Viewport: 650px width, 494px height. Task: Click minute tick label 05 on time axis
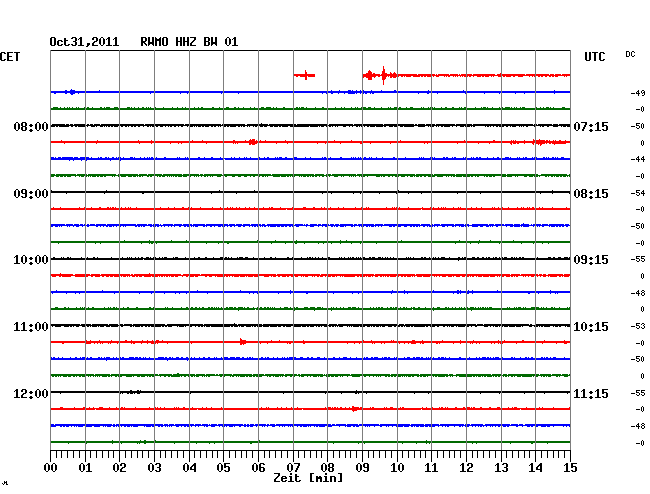[223, 467]
